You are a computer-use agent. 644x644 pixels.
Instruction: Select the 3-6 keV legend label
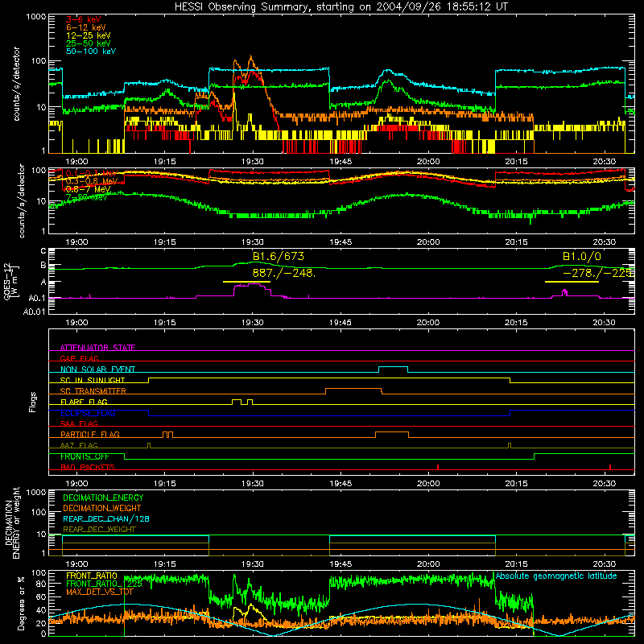tap(84, 19)
